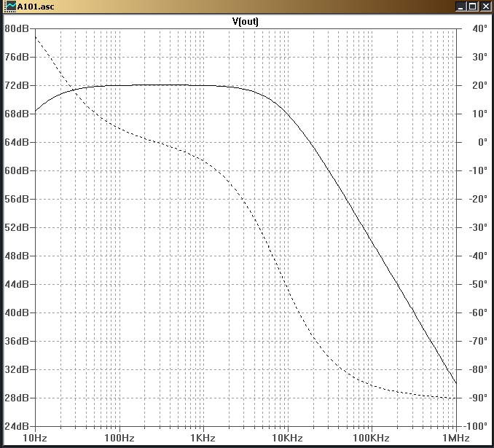Click the A101.asc title text

[36, 7]
